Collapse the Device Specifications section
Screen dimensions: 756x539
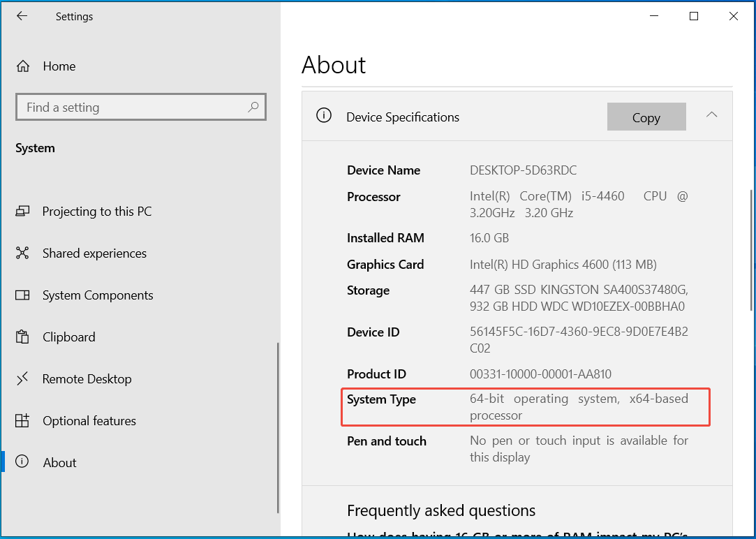(x=711, y=115)
